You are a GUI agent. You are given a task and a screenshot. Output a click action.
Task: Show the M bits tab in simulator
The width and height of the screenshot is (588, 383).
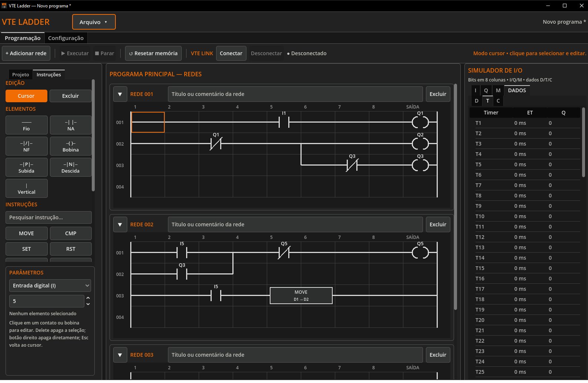pos(498,90)
